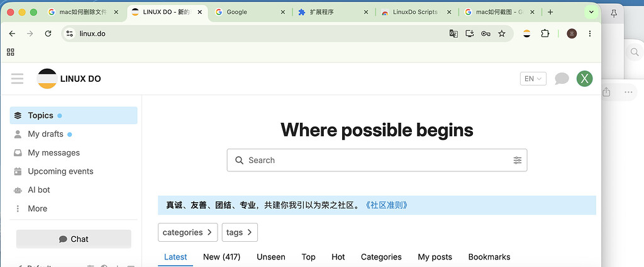
Task: Open advanced search filters icon
Action: click(518, 161)
